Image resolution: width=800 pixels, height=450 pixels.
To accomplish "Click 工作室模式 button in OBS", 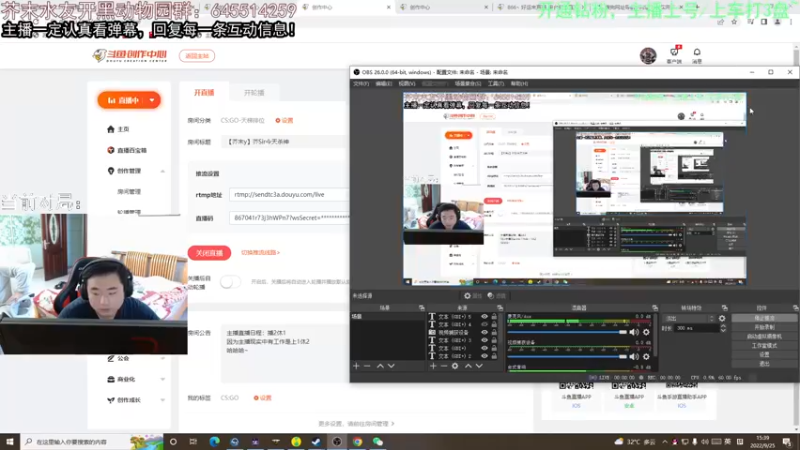I will click(x=764, y=345).
